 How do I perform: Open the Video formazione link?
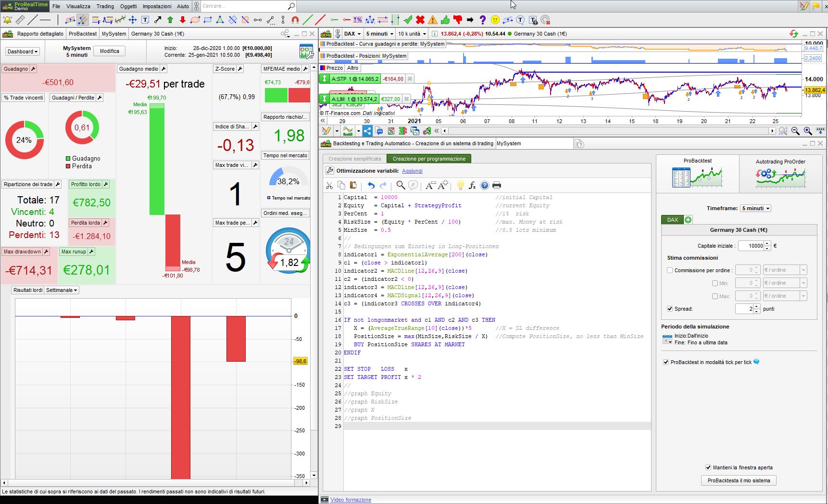tap(351, 500)
